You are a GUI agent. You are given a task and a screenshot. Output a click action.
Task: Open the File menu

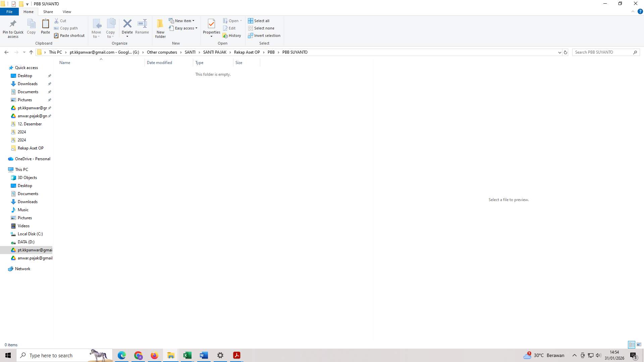[x=9, y=11]
